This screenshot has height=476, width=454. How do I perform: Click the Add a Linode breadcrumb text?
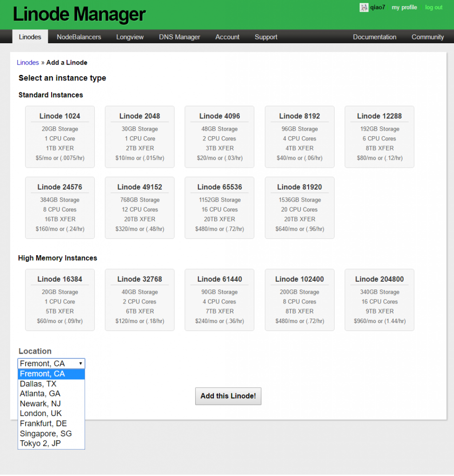(x=67, y=63)
